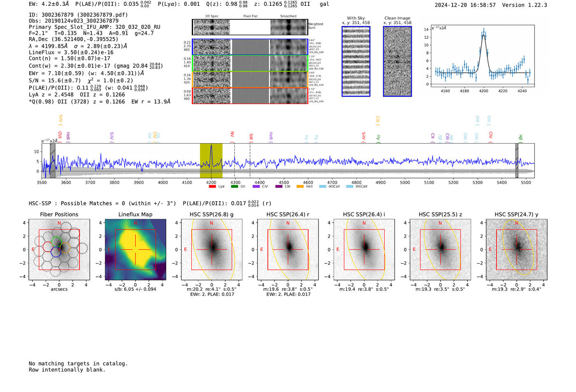Click the 'Pixel Flat' column header
This screenshot has width=576, height=392.
[250, 16]
